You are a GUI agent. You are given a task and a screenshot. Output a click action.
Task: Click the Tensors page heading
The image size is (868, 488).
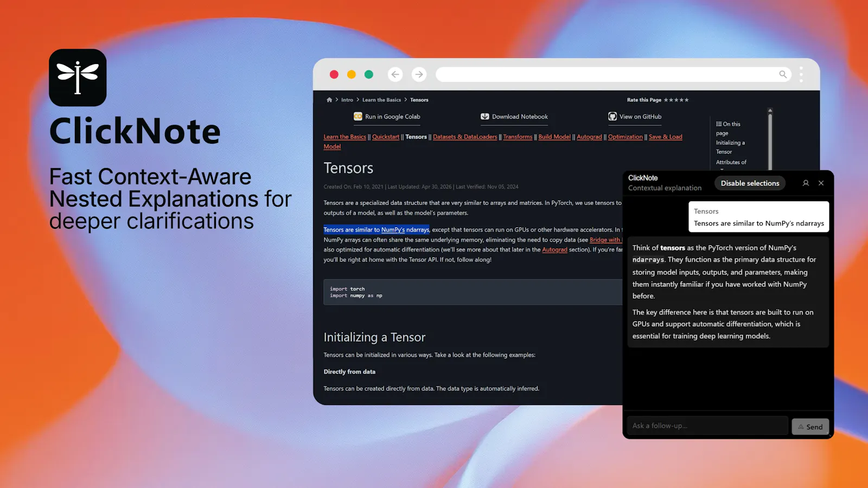(348, 168)
